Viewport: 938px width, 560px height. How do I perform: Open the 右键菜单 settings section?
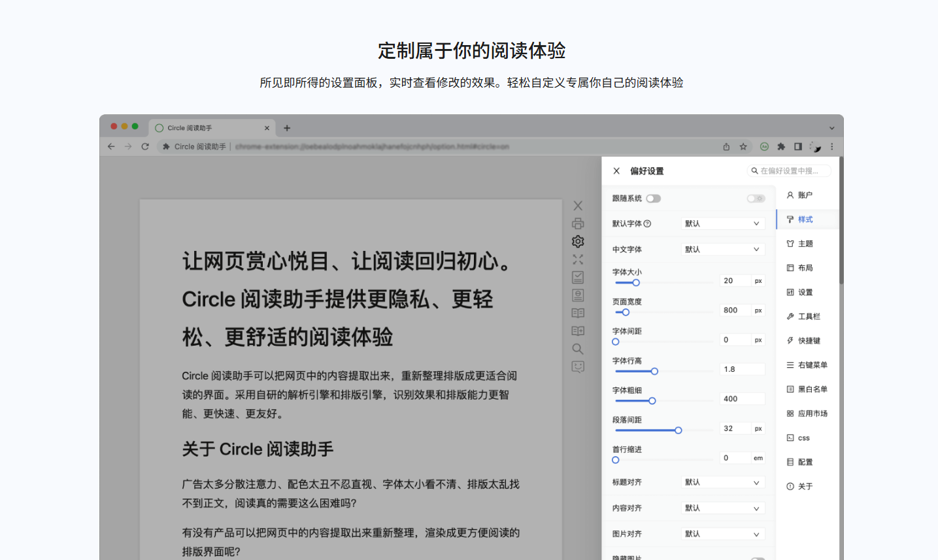tap(808, 365)
